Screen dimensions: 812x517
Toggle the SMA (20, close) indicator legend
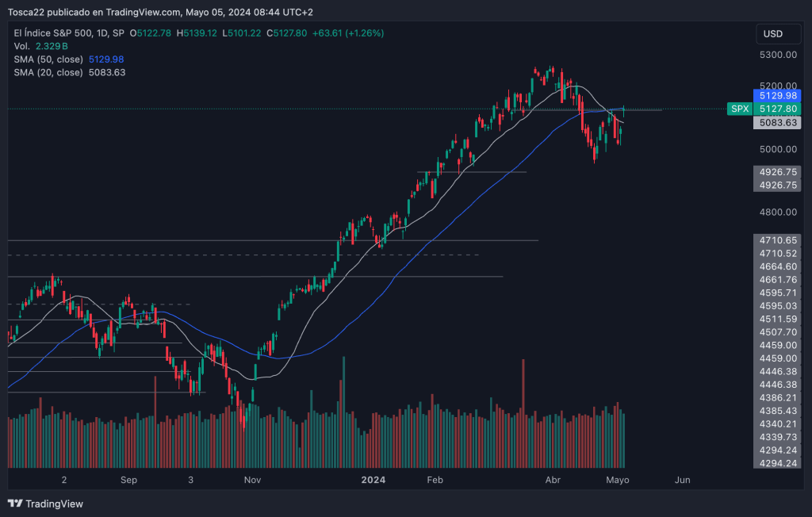pos(48,72)
